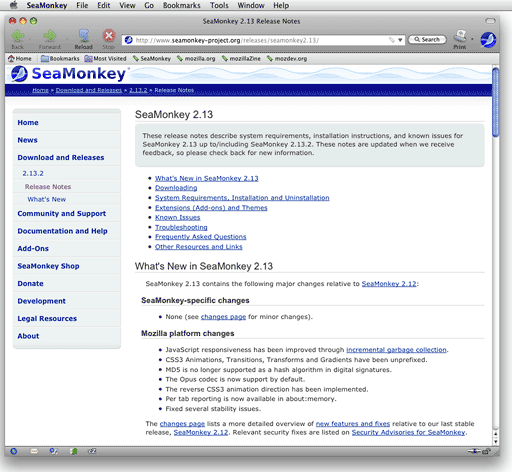The width and height of the screenshot is (512, 472).
Task: Open Extensions (Add-ons) and Themes link
Action: pos(211,208)
